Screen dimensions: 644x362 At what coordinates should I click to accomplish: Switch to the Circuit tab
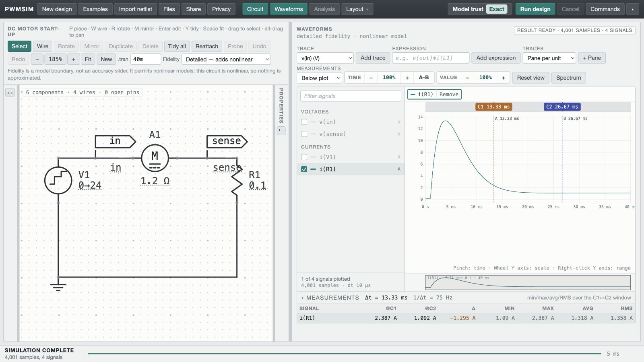[255, 9]
